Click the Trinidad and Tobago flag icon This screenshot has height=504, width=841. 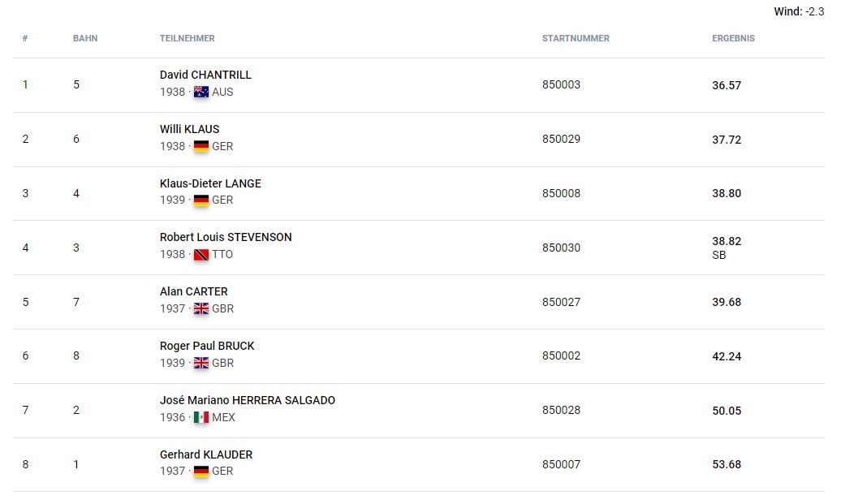[x=201, y=255]
